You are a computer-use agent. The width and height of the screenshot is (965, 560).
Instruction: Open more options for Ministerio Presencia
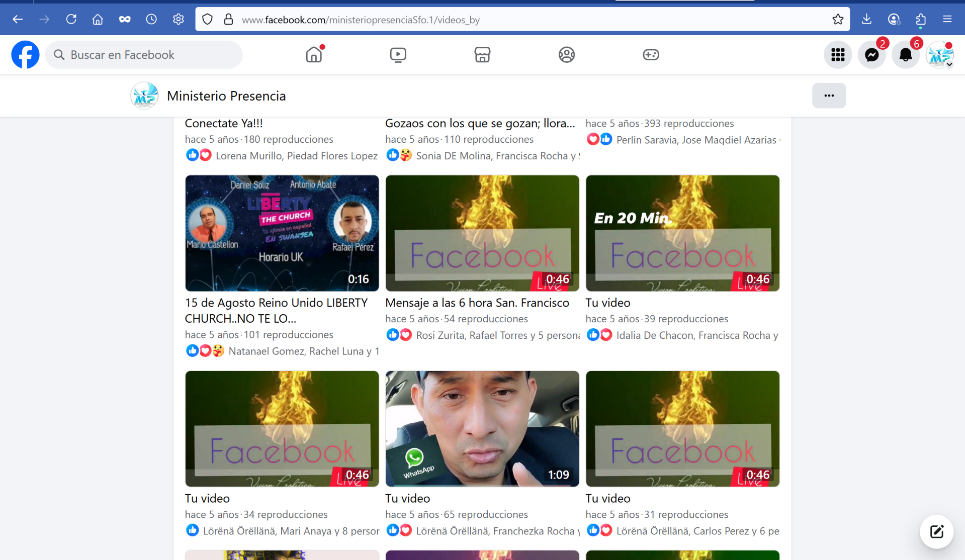pos(829,96)
